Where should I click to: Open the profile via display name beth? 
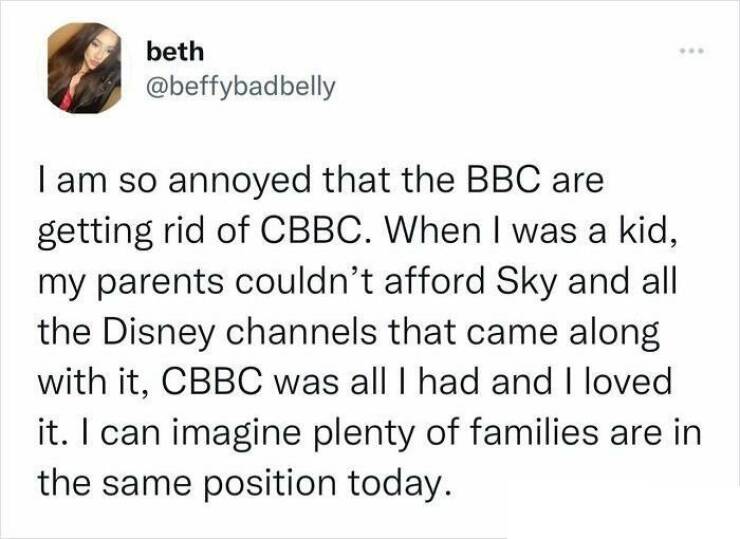pyautogui.click(x=173, y=49)
